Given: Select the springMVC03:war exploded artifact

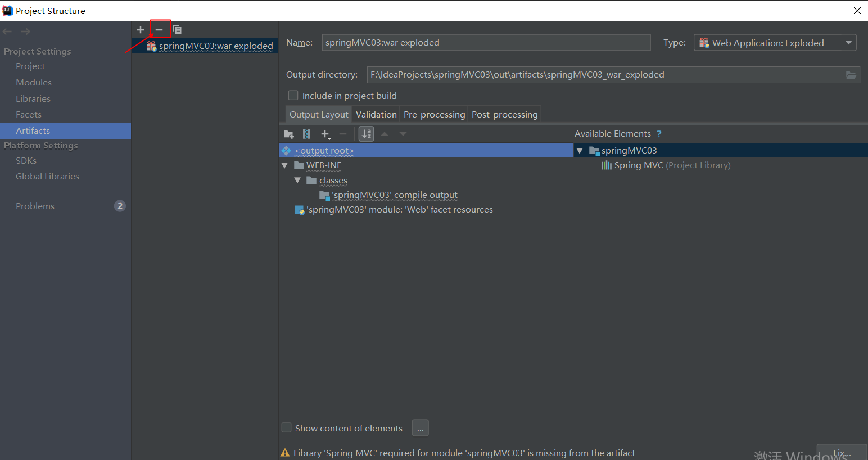Looking at the screenshot, I should [205, 46].
